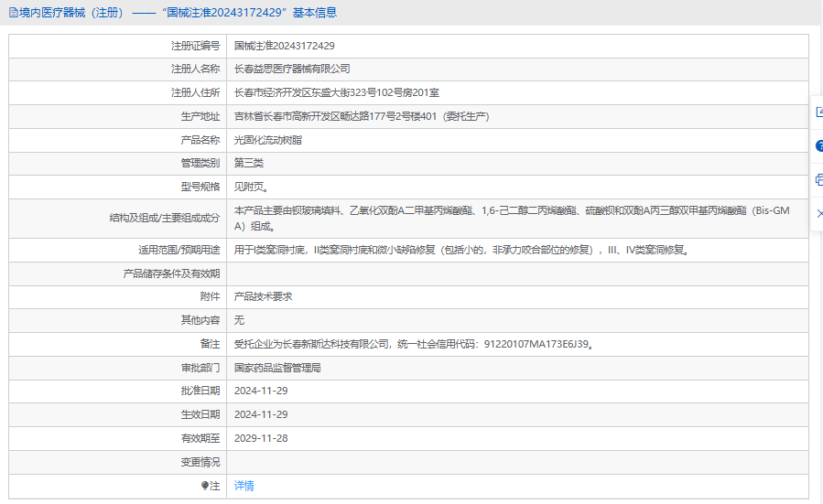Image resolution: width=823 pixels, height=504 pixels.
Task: Select the 生效日期 value 2024-11-29
Action: (x=261, y=414)
